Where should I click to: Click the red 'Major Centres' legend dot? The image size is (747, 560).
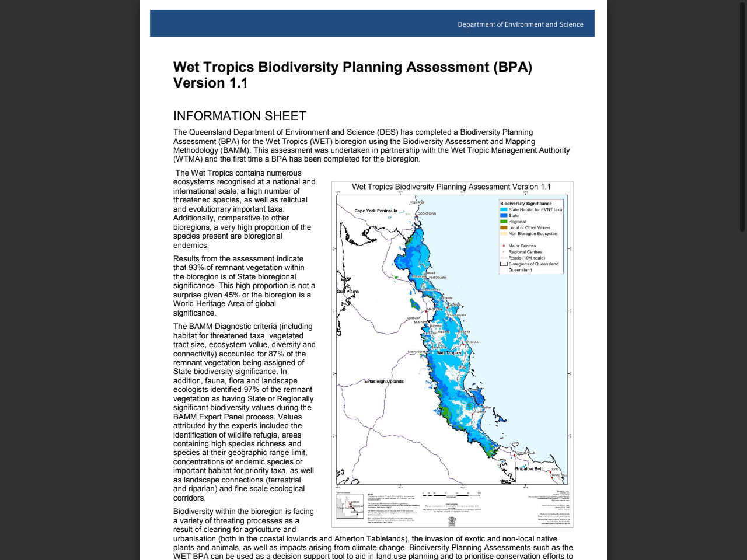coord(504,246)
